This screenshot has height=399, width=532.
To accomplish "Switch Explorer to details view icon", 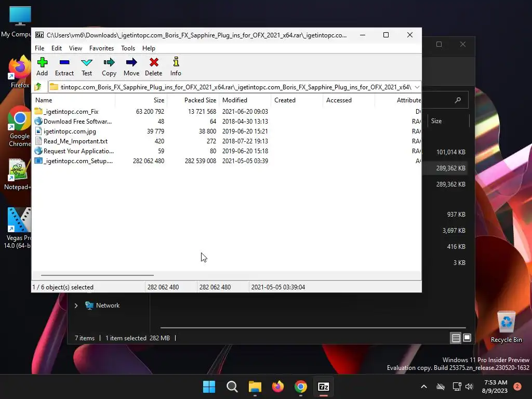I will 456,338.
